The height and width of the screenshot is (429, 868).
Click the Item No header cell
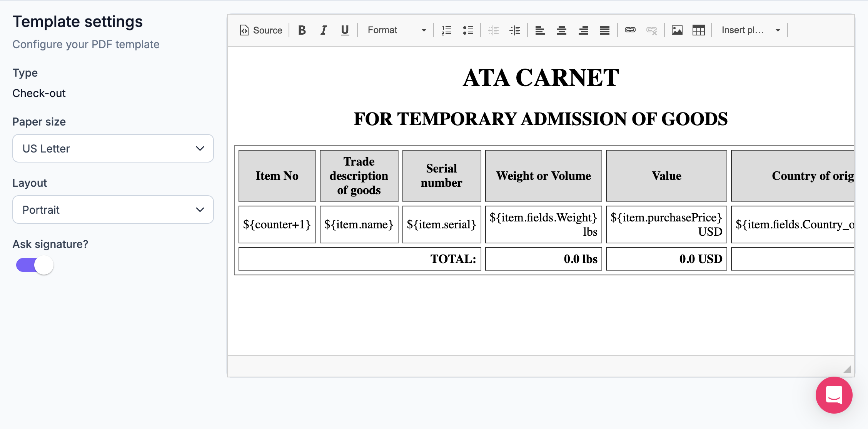277,176
